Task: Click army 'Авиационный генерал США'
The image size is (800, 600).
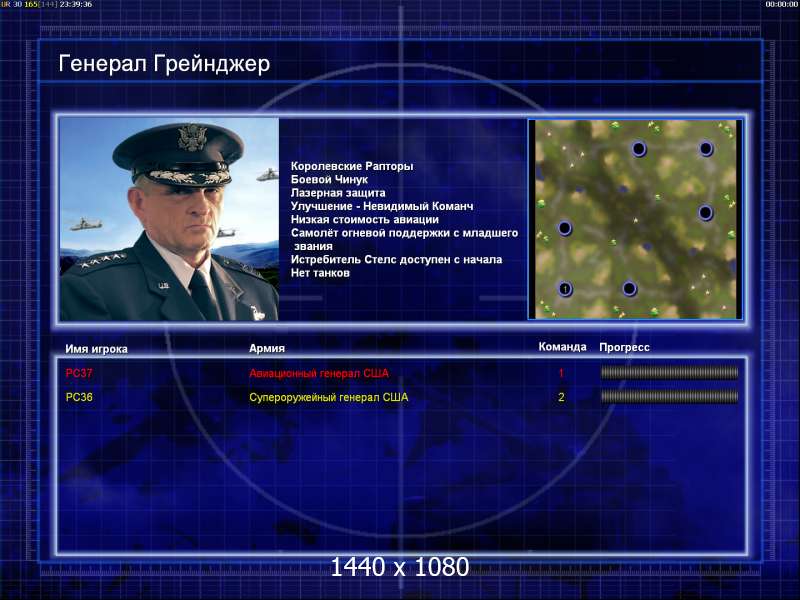Action: (x=319, y=373)
